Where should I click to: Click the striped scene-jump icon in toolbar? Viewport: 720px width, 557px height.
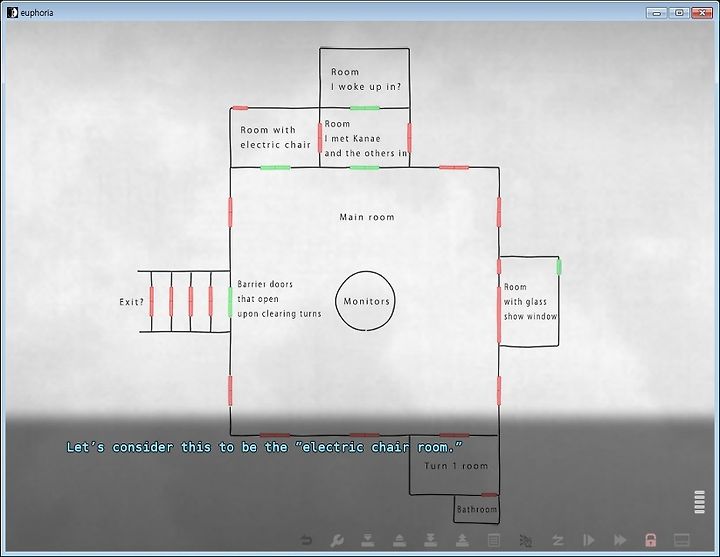click(525, 540)
